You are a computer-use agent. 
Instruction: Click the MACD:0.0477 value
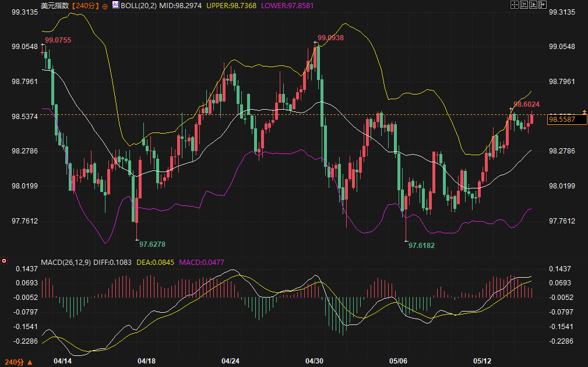click(x=202, y=262)
